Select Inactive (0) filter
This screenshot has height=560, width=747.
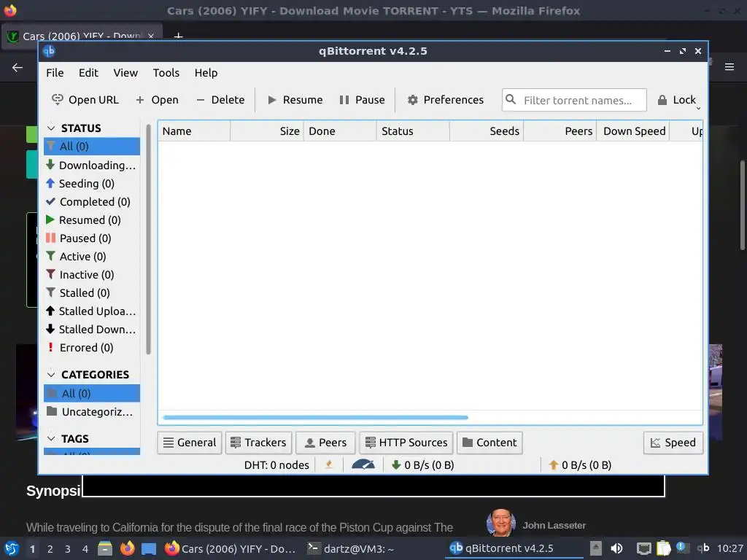click(x=92, y=275)
